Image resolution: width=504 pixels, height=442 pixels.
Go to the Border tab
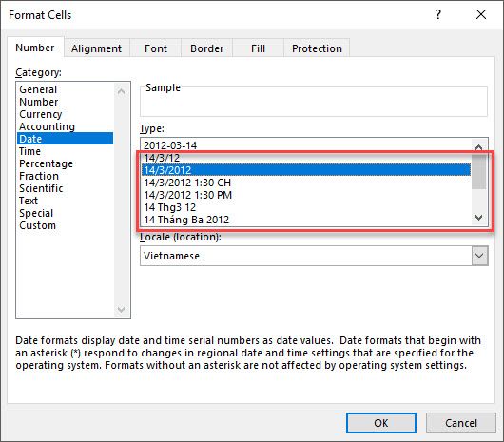(206, 48)
